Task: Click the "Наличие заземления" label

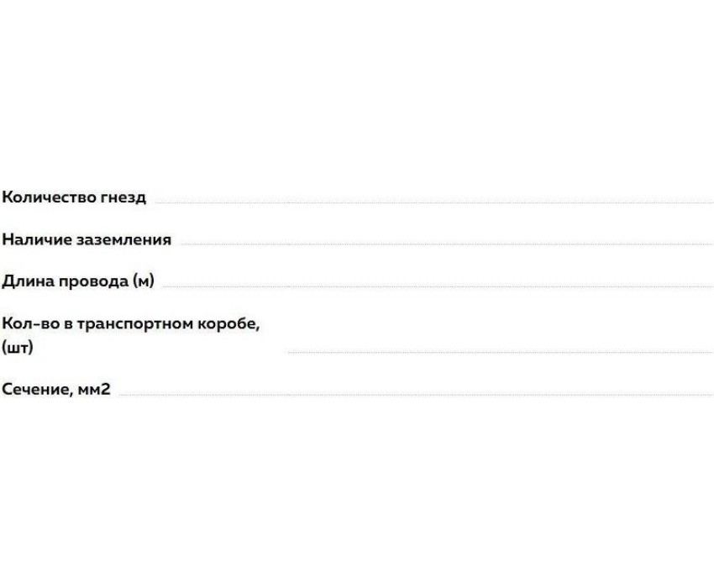Action: (87, 239)
